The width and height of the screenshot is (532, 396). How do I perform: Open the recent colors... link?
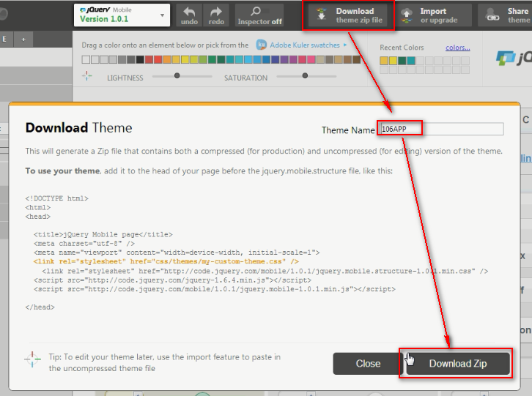click(458, 48)
